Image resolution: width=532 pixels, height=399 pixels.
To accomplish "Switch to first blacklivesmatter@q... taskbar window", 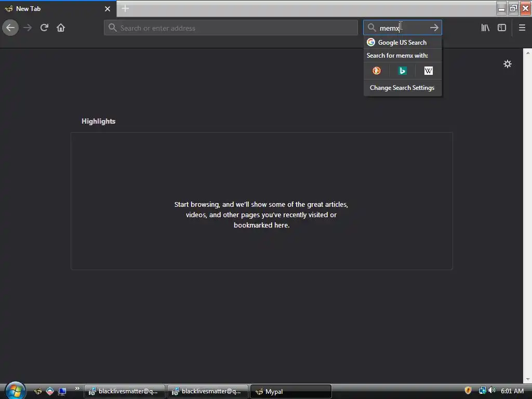I will pyautogui.click(x=125, y=391).
